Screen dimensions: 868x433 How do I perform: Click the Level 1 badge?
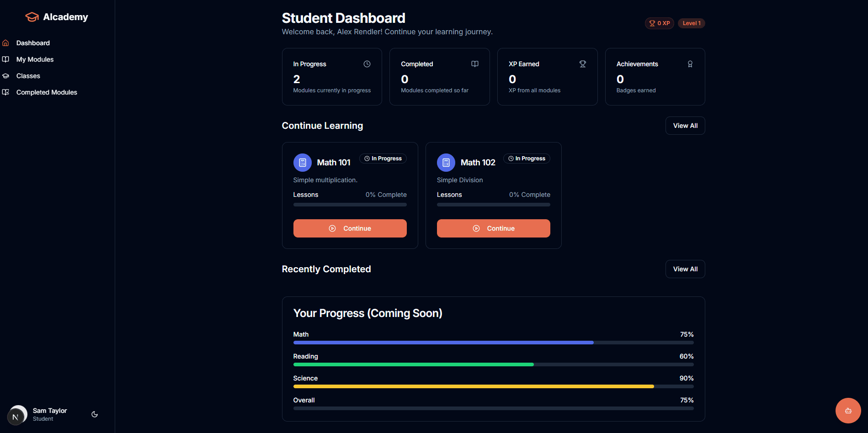pos(691,23)
